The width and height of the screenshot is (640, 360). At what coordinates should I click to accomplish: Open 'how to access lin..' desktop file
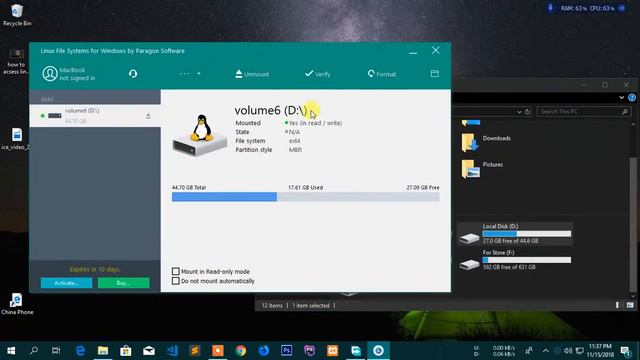tap(16, 62)
